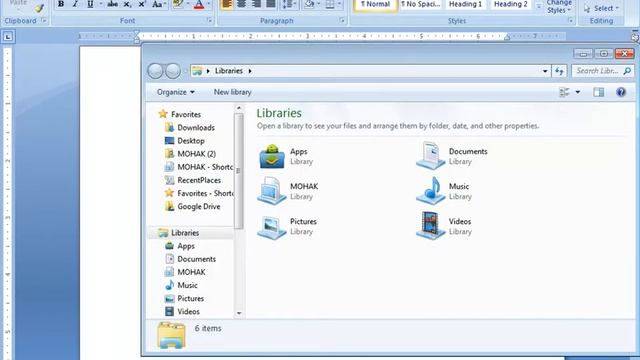The height and width of the screenshot is (360, 640).
Task: Open font color dropdown arrow in Word
Action: (209, 4)
